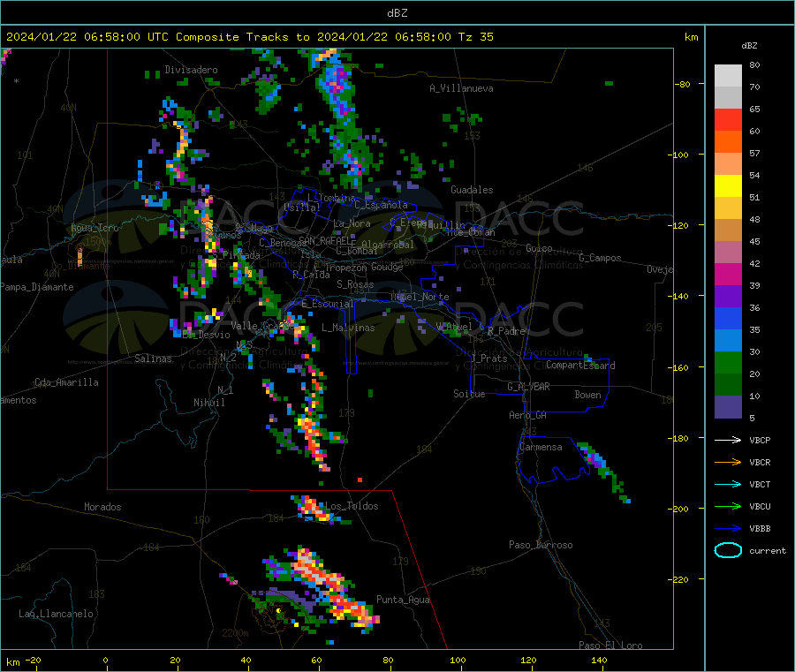Click the E_Escorial map label

328,304
